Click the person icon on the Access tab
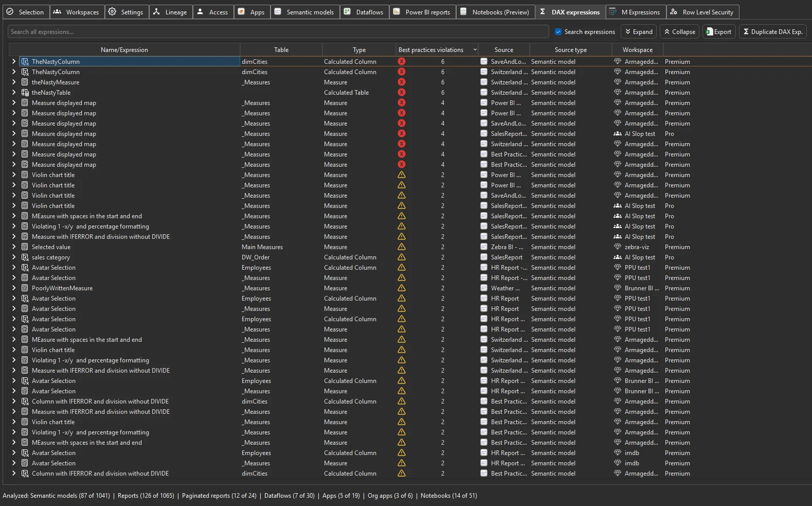Screen dimensions: 812x506 click(200, 12)
